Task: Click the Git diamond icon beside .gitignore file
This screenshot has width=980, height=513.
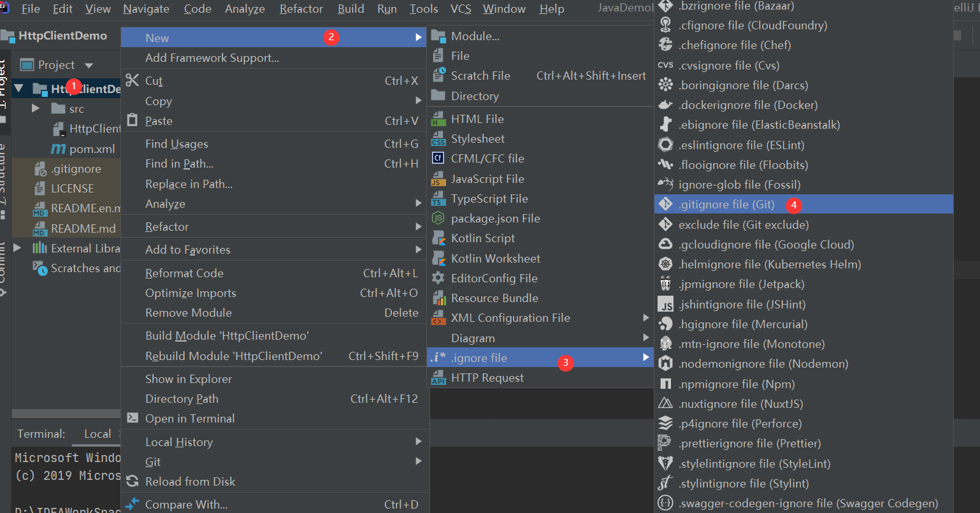Action: (x=665, y=205)
